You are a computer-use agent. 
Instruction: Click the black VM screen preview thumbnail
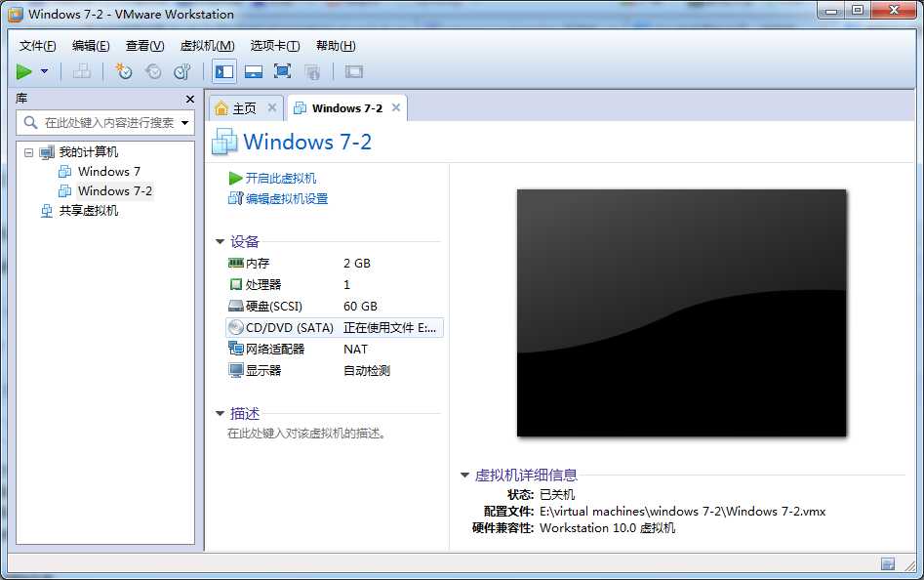[681, 313]
